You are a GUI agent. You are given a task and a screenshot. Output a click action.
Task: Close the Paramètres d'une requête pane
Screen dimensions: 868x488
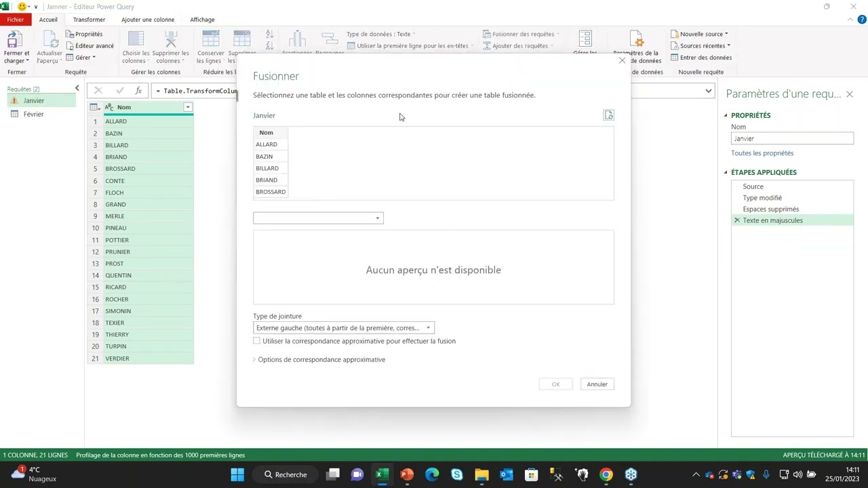(x=850, y=94)
